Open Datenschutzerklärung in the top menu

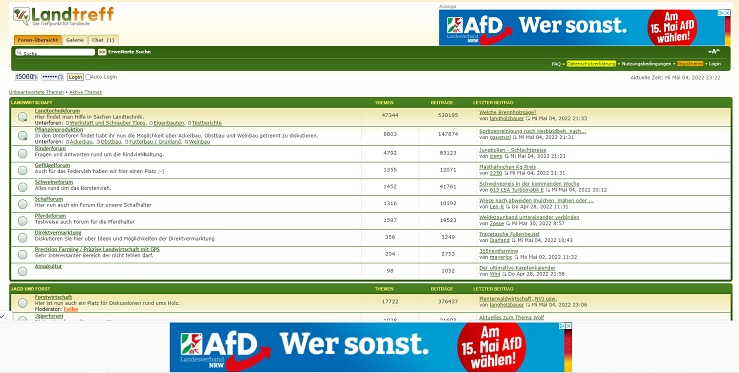(591, 64)
